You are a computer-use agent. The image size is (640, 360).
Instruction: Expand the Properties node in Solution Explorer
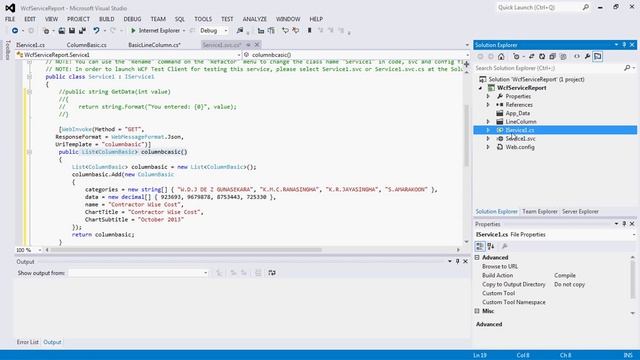point(488,96)
